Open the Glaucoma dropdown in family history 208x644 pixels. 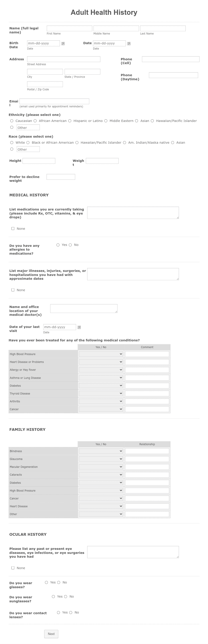point(100,459)
